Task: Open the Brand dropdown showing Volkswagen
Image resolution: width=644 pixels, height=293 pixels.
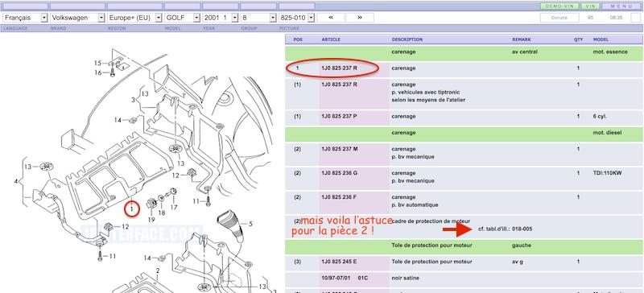Action: pyautogui.click(x=77, y=18)
